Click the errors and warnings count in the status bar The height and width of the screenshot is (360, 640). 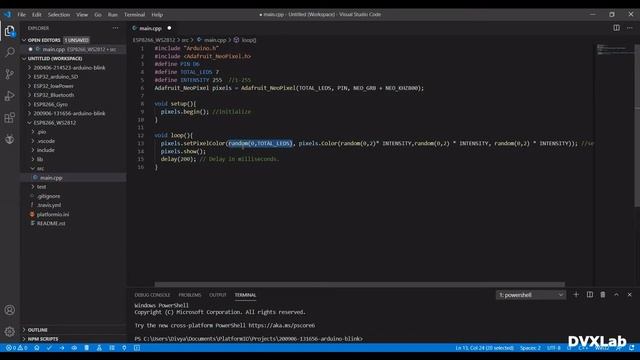(x=16, y=348)
